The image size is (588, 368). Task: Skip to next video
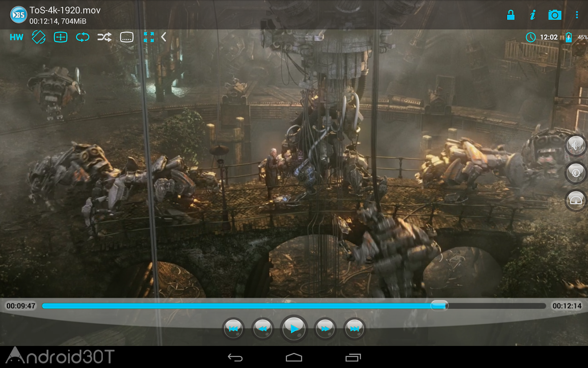coord(354,328)
